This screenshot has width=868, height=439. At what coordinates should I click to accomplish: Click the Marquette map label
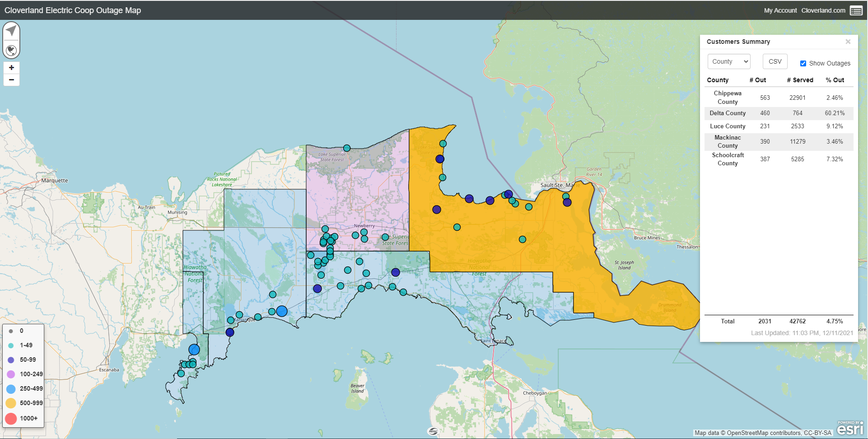click(55, 181)
